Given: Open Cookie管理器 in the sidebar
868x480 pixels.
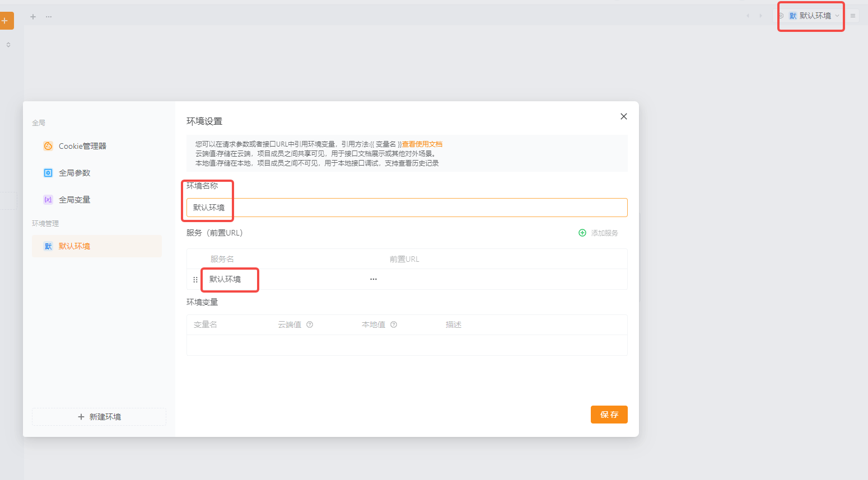Looking at the screenshot, I should [x=97, y=146].
